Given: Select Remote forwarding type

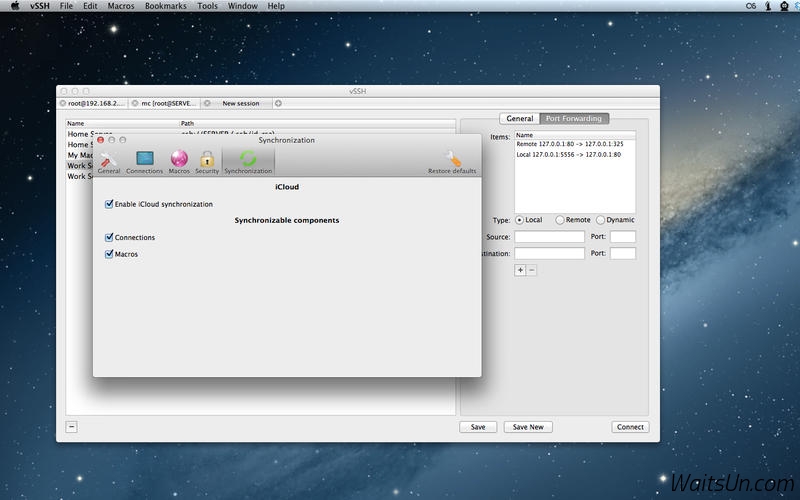Looking at the screenshot, I should point(560,220).
